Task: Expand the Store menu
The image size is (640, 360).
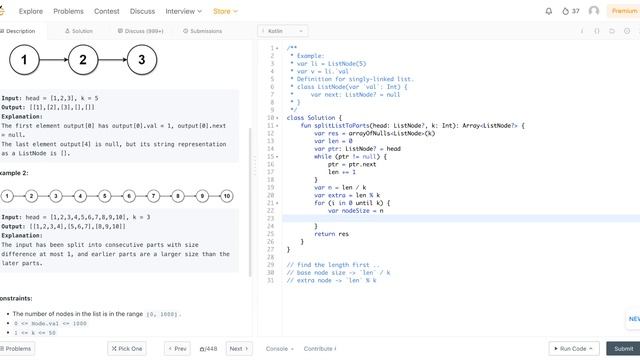Action: tap(225, 11)
